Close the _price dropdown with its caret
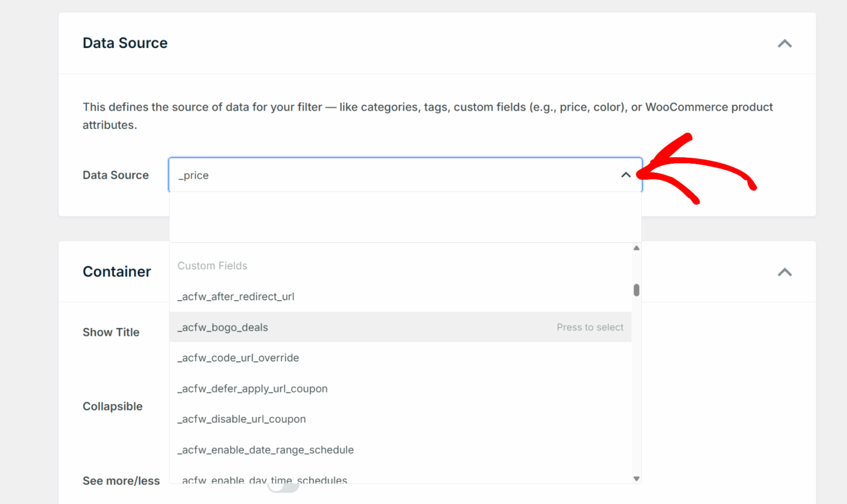 [x=625, y=175]
